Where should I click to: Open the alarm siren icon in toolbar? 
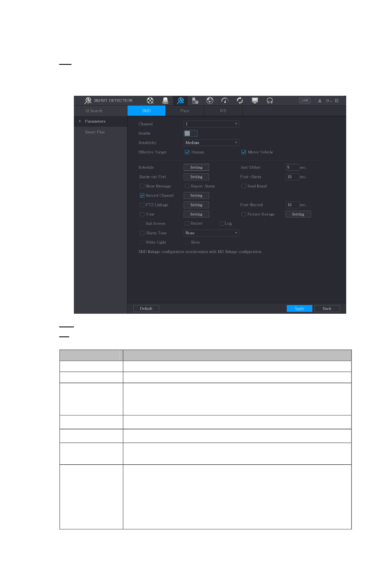pyautogui.click(x=165, y=100)
